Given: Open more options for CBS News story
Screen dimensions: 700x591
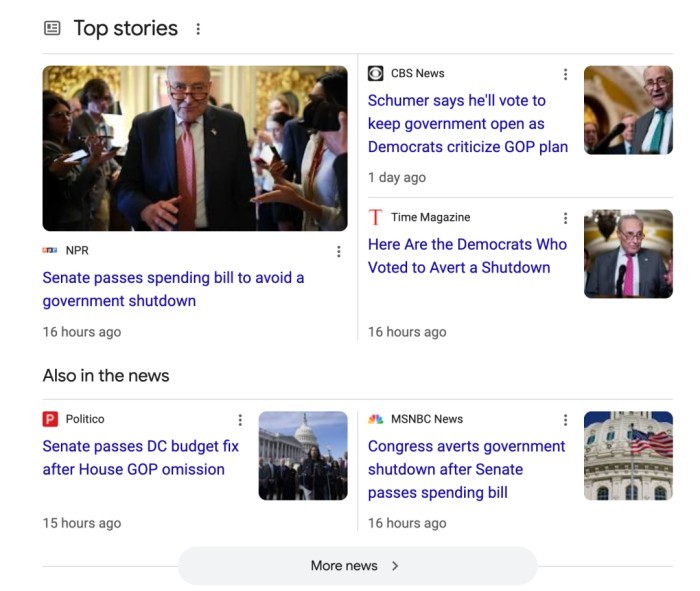Looking at the screenshot, I should [565, 74].
